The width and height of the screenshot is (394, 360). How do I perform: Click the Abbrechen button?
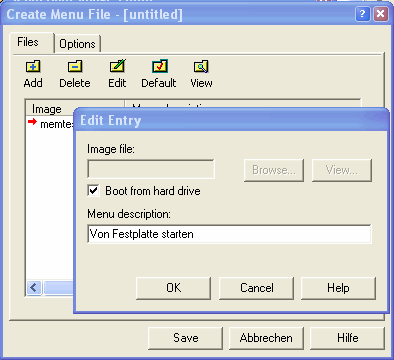pyautogui.click(x=266, y=338)
